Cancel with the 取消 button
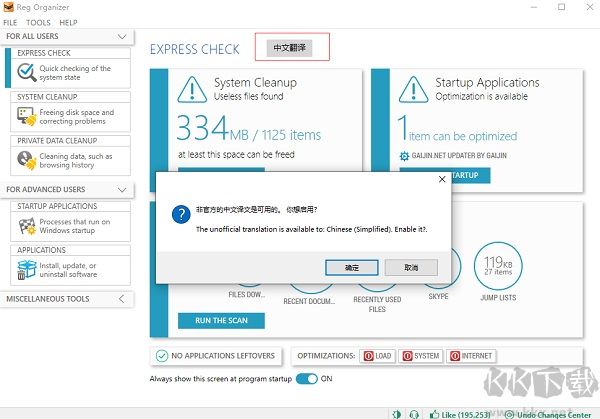Screen dimensions: 600x419 coord(411,267)
